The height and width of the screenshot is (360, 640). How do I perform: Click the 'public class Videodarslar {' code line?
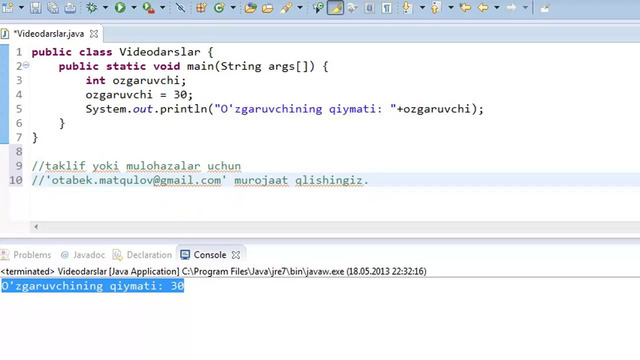click(x=122, y=52)
